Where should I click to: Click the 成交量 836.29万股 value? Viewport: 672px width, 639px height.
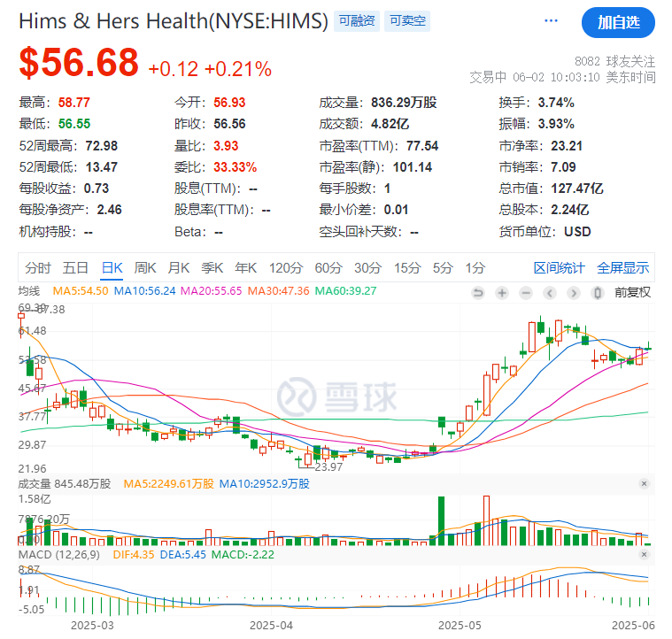[404, 103]
